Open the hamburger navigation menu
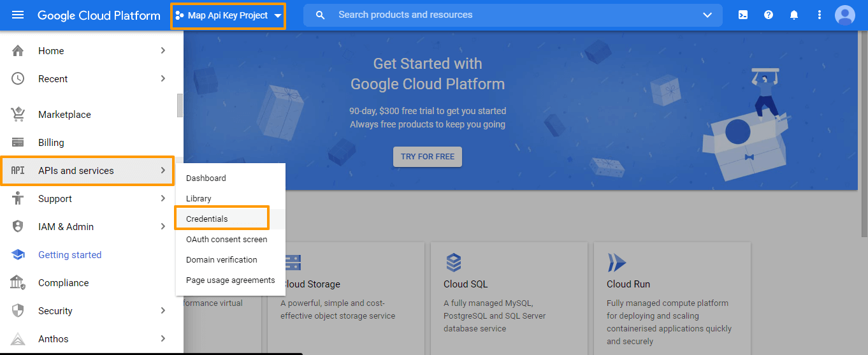The width and height of the screenshot is (868, 355). pos(18,15)
